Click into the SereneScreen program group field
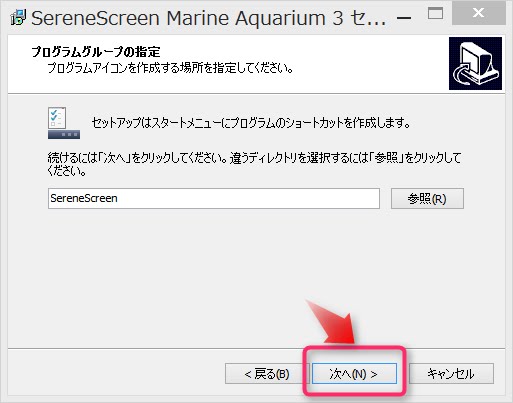The image size is (513, 403). (214, 199)
